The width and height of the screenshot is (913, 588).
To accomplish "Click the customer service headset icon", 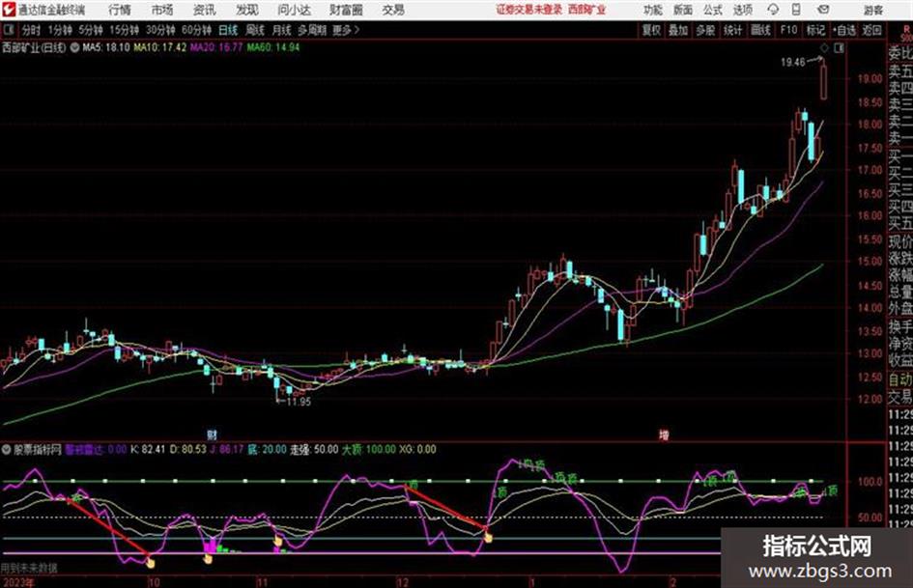I will tap(773, 10).
